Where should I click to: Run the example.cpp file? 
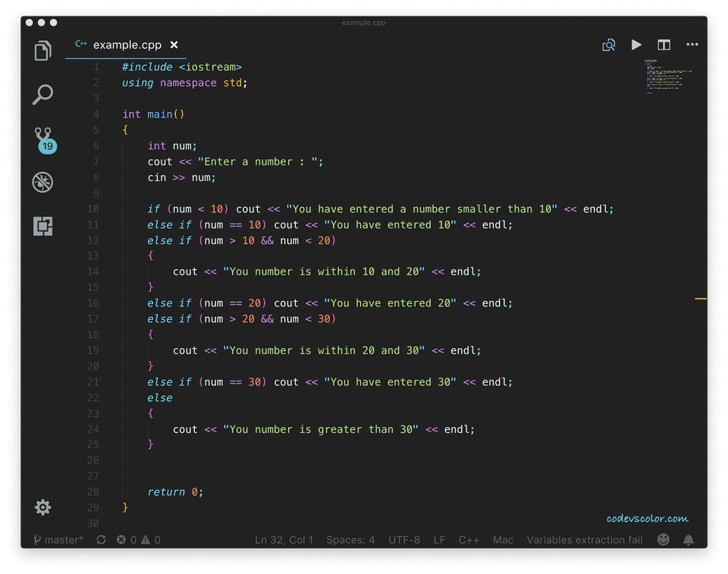click(x=636, y=45)
